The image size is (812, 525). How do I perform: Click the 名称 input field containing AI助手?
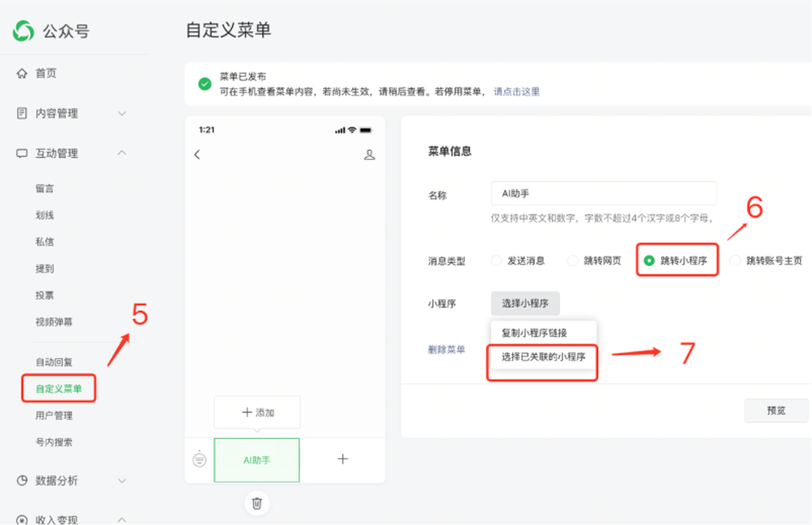pos(603,194)
